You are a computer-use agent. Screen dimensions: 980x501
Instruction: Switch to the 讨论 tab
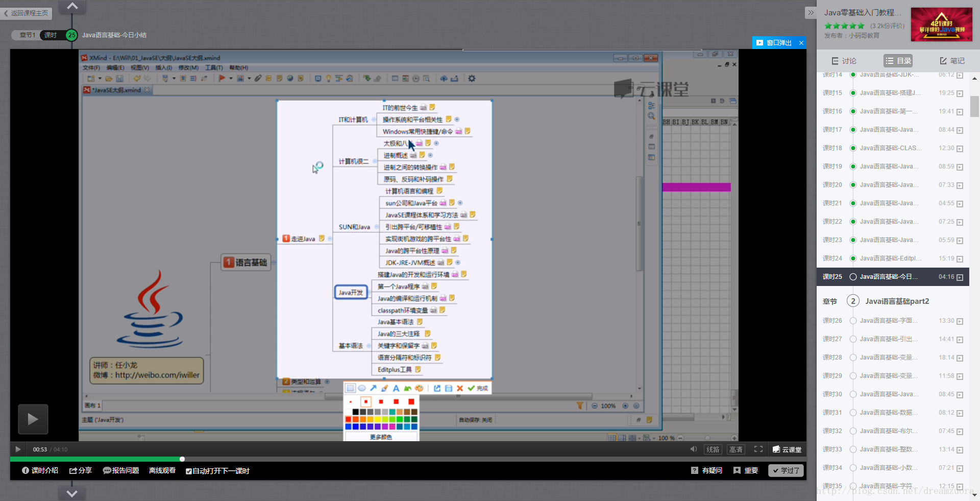(x=844, y=61)
